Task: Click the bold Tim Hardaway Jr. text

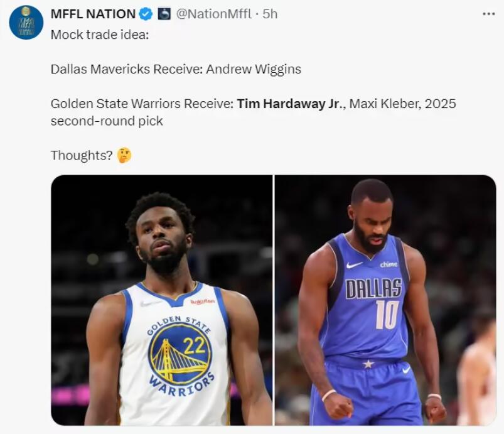Action: point(288,104)
